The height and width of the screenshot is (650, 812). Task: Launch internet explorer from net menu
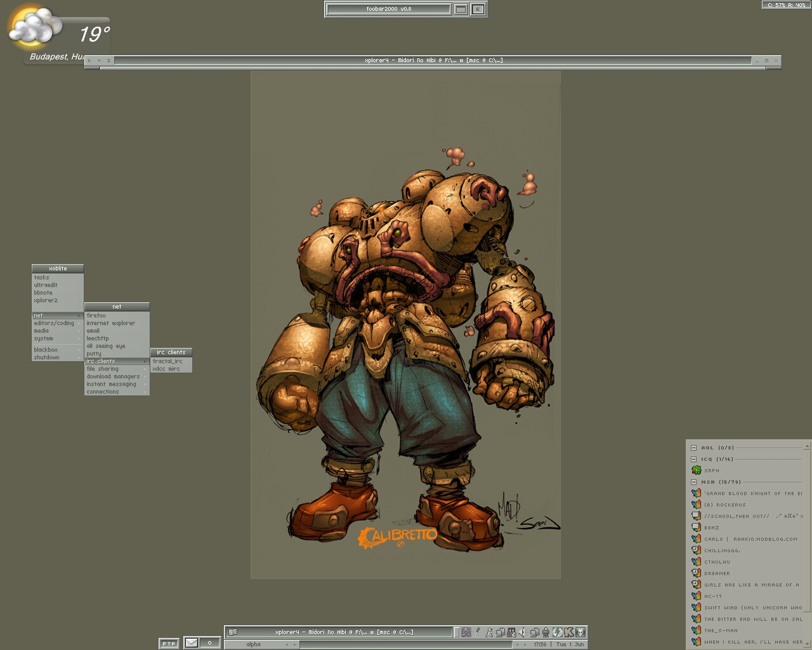(117, 323)
